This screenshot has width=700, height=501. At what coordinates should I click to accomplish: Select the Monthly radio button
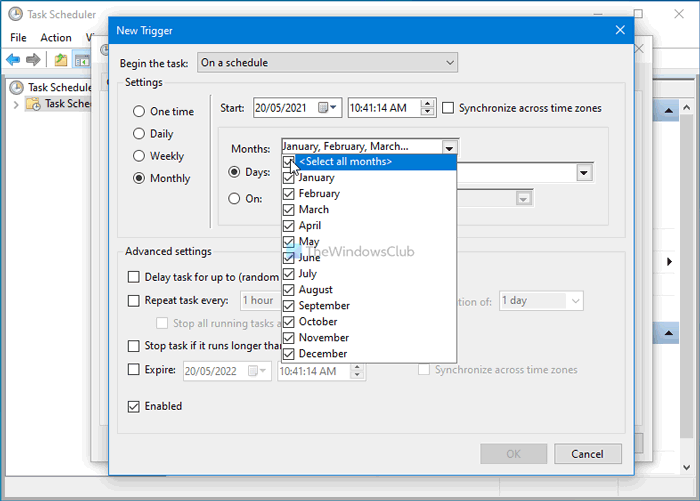pyautogui.click(x=139, y=178)
